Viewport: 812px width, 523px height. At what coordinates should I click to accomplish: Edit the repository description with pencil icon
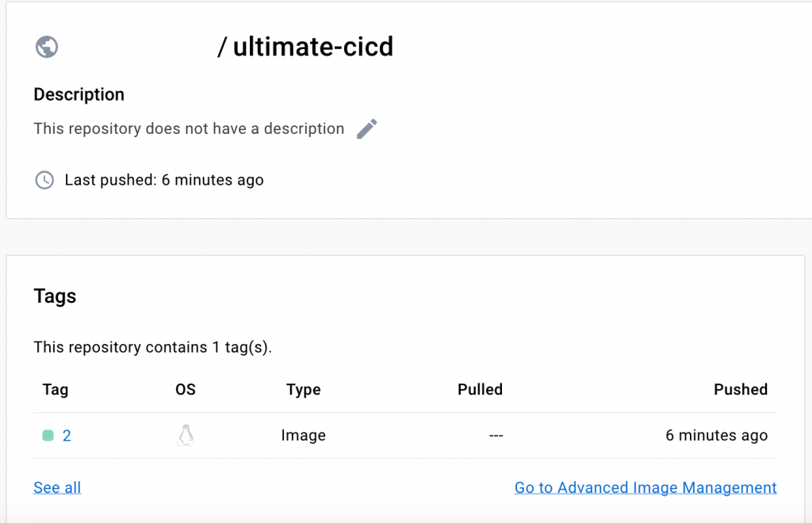[x=366, y=128]
